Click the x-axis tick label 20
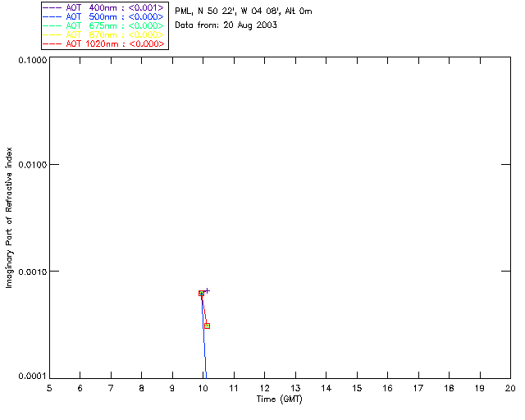 510,388
